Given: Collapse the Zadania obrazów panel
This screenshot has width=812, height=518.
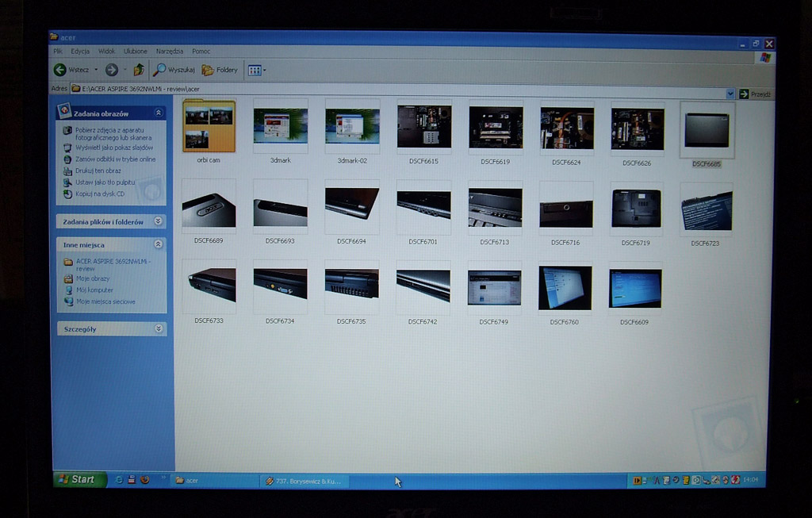Looking at the screenshot, I should tap(159, 113).
